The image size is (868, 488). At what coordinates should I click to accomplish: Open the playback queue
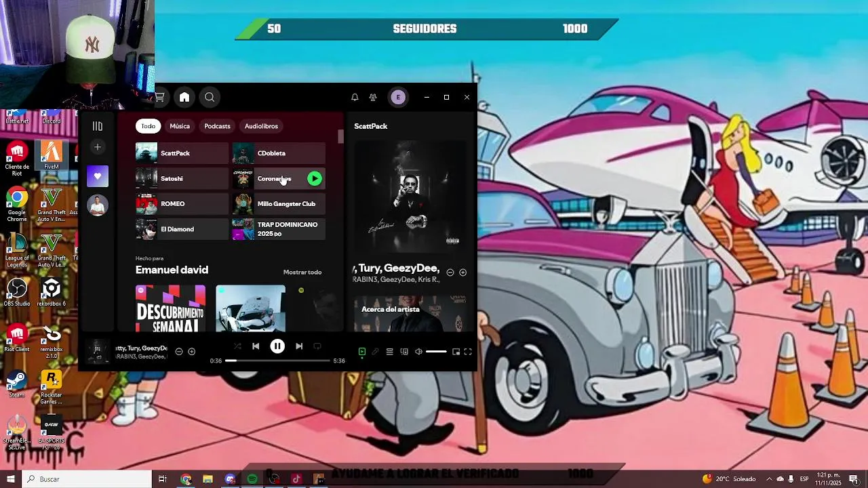tap(390, 352)
